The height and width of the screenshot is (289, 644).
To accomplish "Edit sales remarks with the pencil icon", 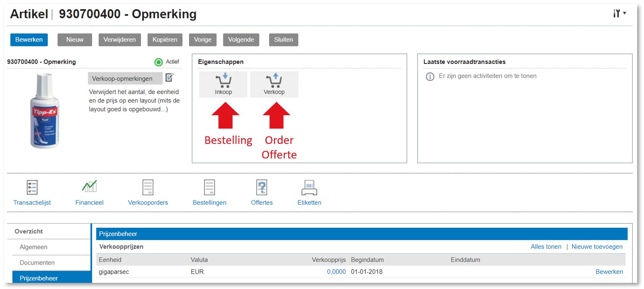I will (170, 78).
